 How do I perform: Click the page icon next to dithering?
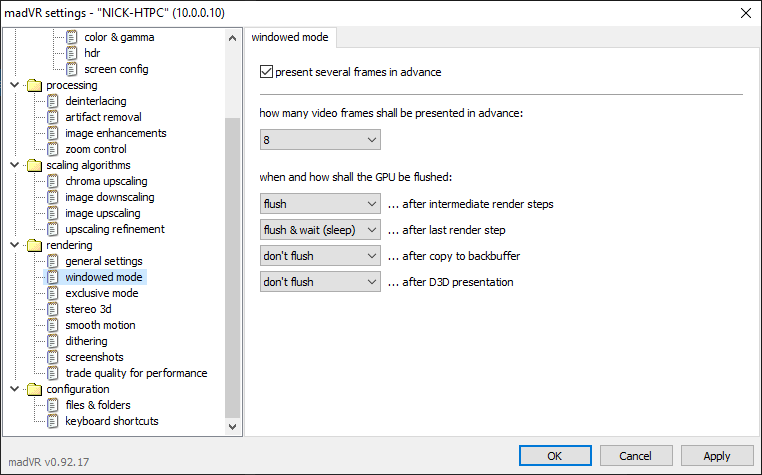click(53, 341)
